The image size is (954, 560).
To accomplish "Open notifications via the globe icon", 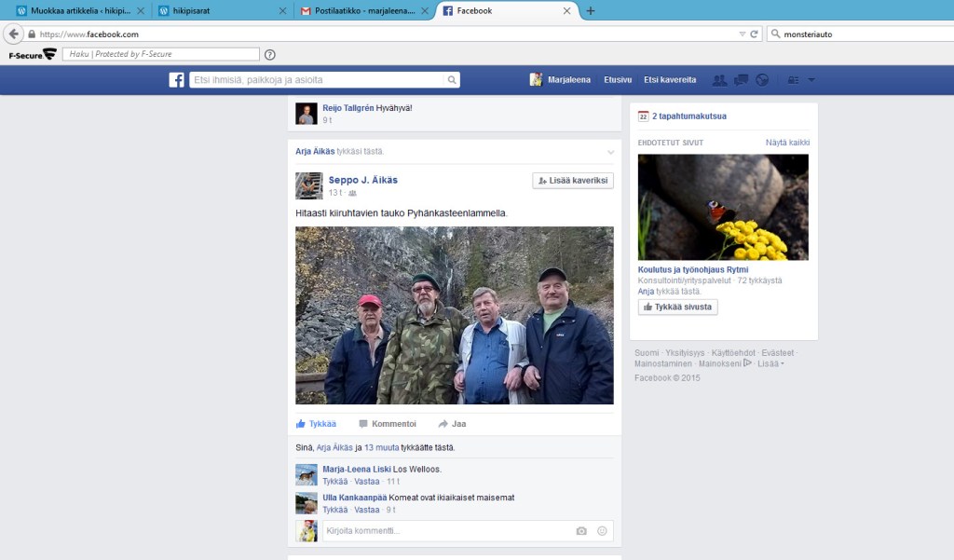I will [762, 79].
